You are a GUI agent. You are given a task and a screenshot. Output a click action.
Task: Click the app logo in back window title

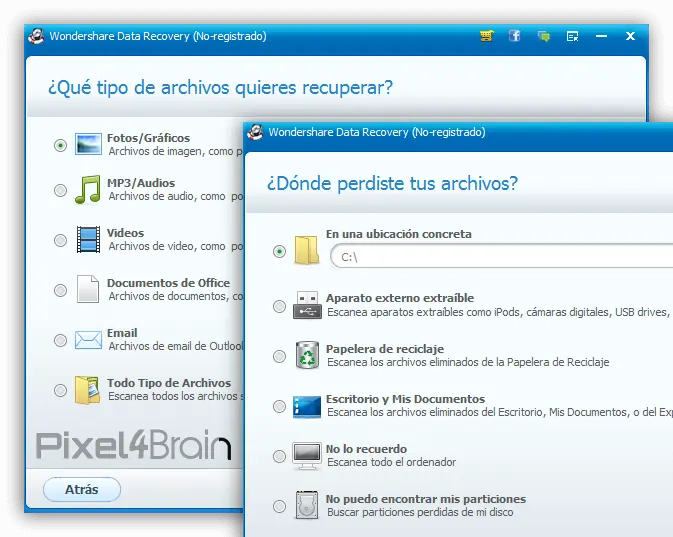[36, 36]
